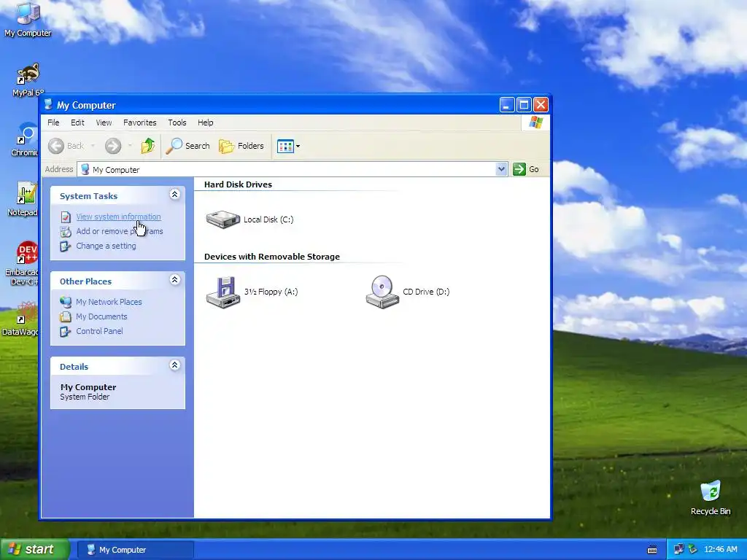Image resolution: width=747 pixels, height=560 pixels.
Task: Maximize the My Computer window
Action: pyautogui.click(x=524, y=105)
